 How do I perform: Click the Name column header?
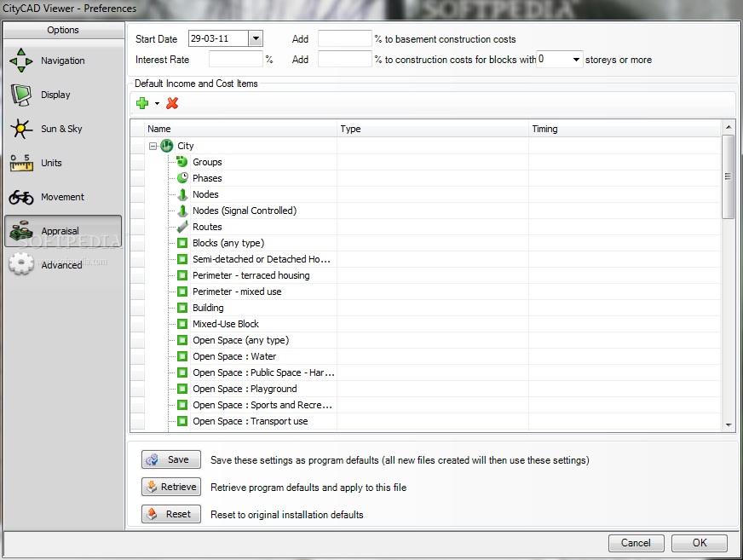coord(241,129)
